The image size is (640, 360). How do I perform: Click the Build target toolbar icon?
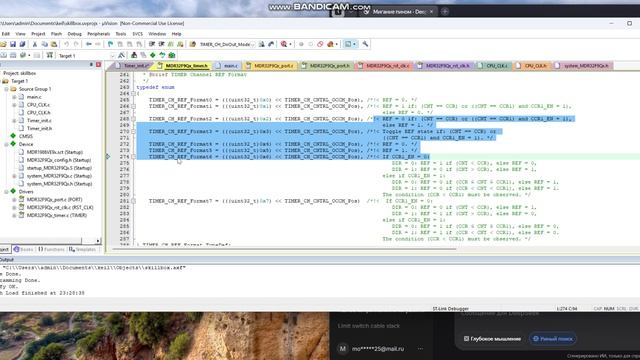3,55
